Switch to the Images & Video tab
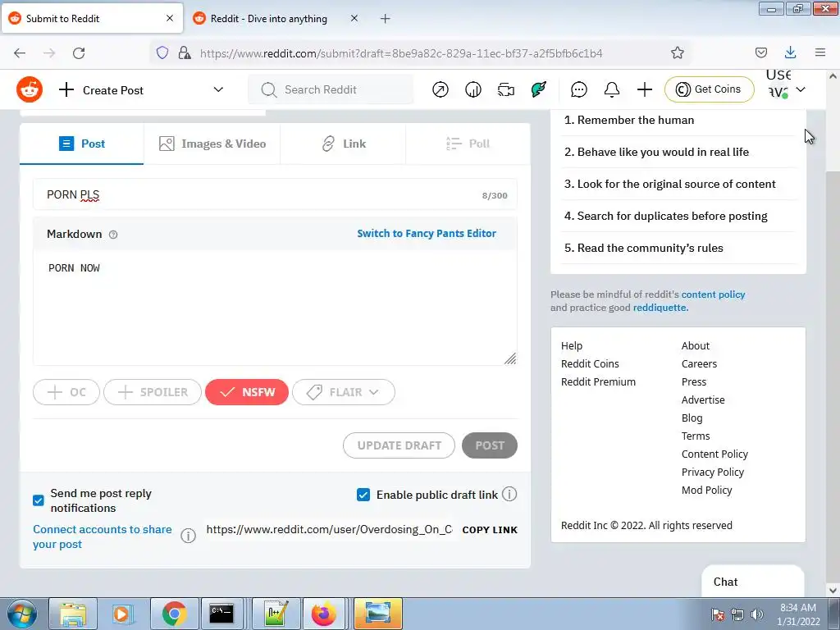Screen dimensions: 840x630 tap(212, 144)
